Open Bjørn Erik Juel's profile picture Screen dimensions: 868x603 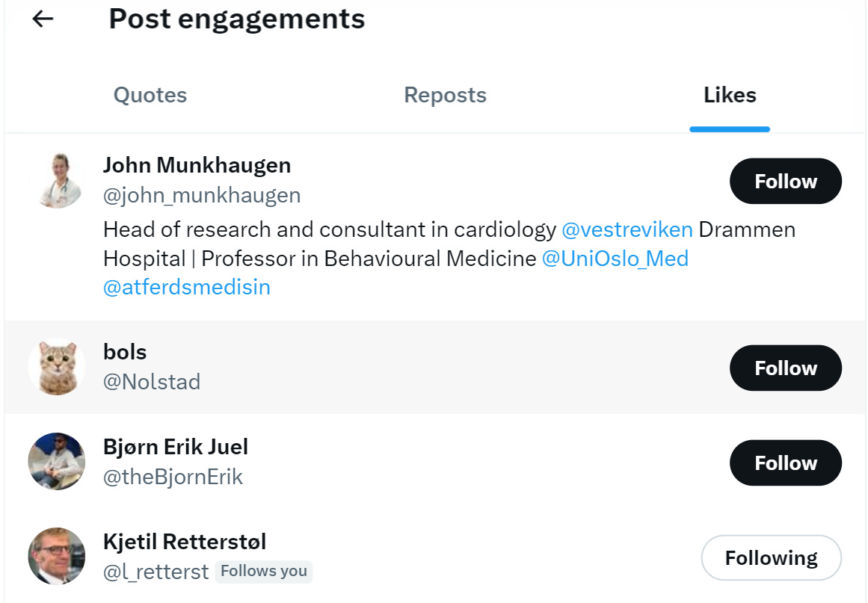(x=57, y=461)
